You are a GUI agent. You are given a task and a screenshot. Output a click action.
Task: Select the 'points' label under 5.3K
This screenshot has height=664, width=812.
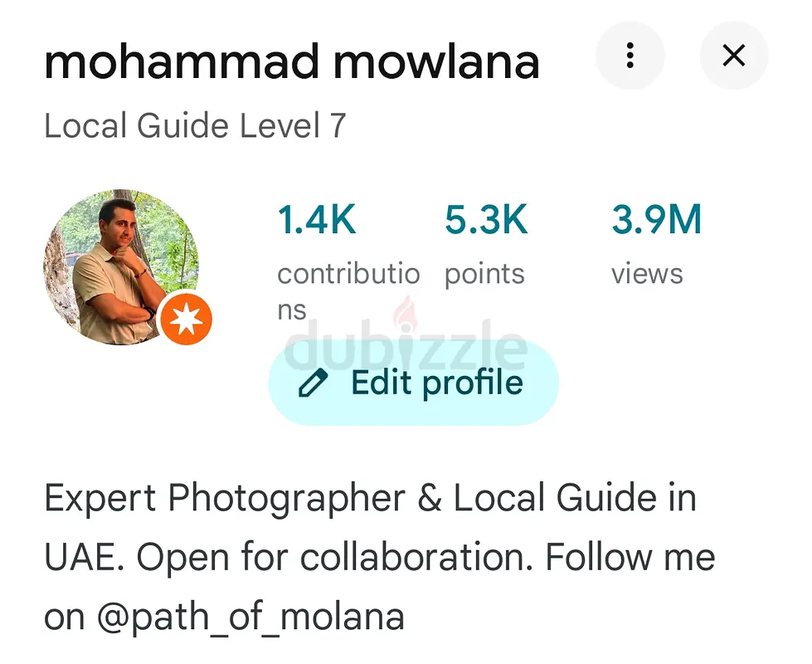pyautogui.click(x=484, y=275)
